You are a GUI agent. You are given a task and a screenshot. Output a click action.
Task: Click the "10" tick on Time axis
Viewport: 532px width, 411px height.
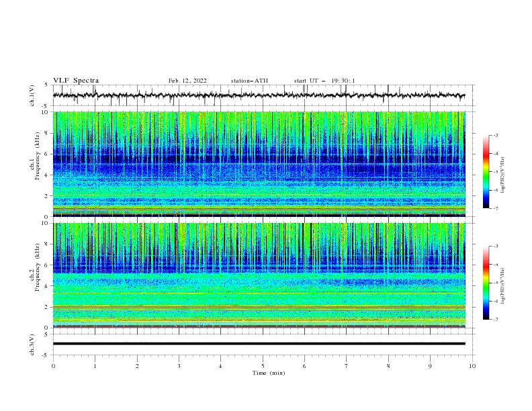point(472,366)
